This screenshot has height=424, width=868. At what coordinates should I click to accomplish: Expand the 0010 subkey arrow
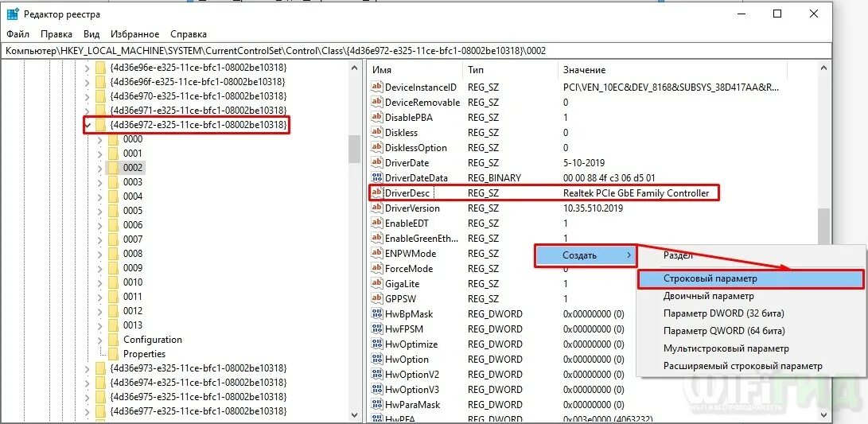(x=99, y=282)
